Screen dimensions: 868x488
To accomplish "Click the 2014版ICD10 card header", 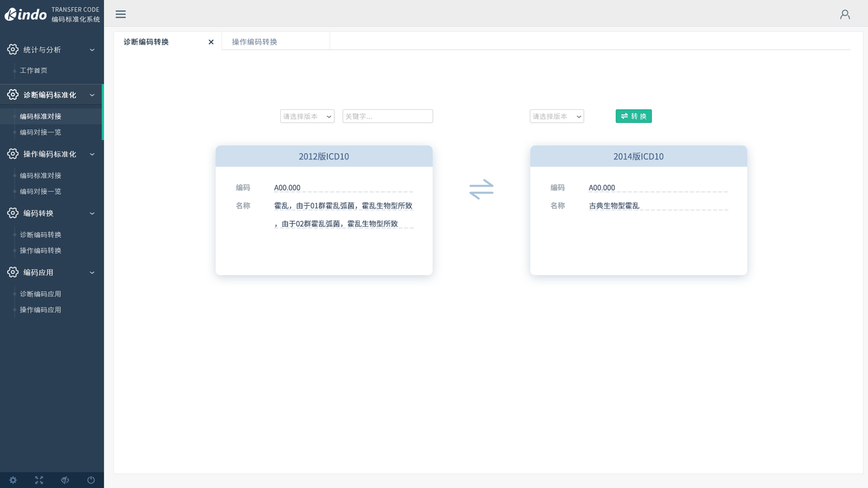I will 639,156.
